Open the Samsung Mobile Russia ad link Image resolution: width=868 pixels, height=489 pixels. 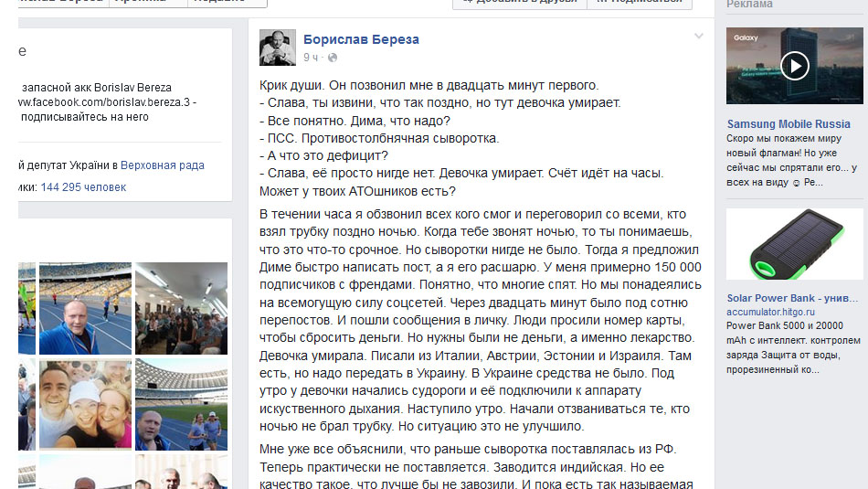point(789,124)
